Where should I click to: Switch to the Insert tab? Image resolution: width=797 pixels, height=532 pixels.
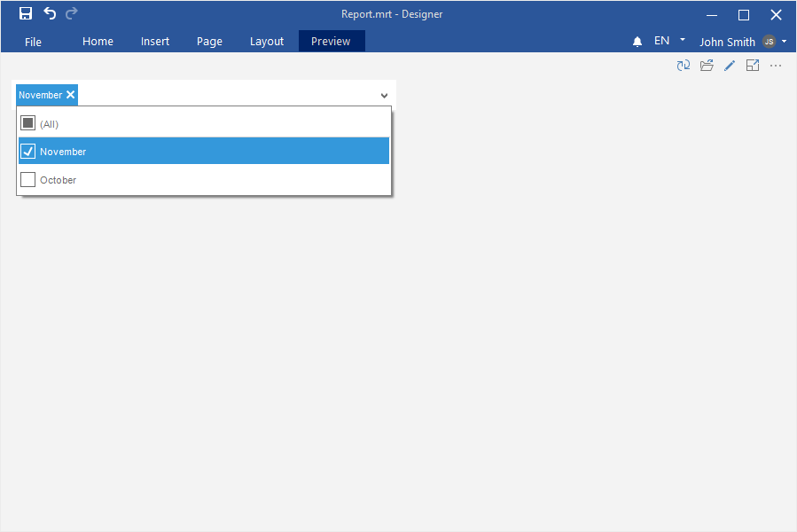coord(155,42)
